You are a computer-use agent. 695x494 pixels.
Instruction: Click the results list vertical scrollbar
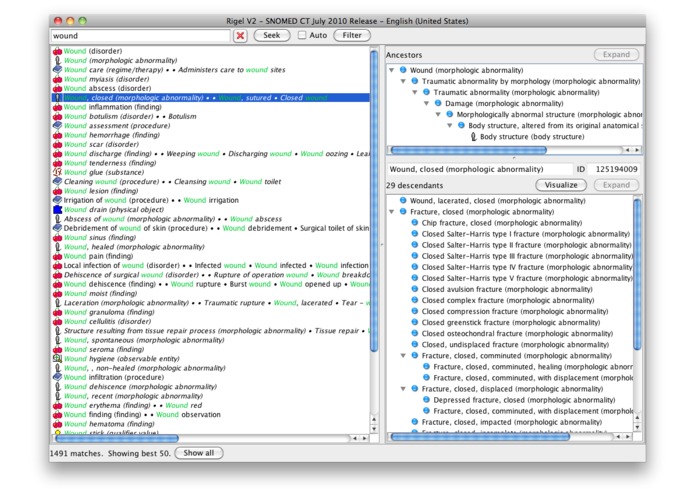(x=374, y=202)
